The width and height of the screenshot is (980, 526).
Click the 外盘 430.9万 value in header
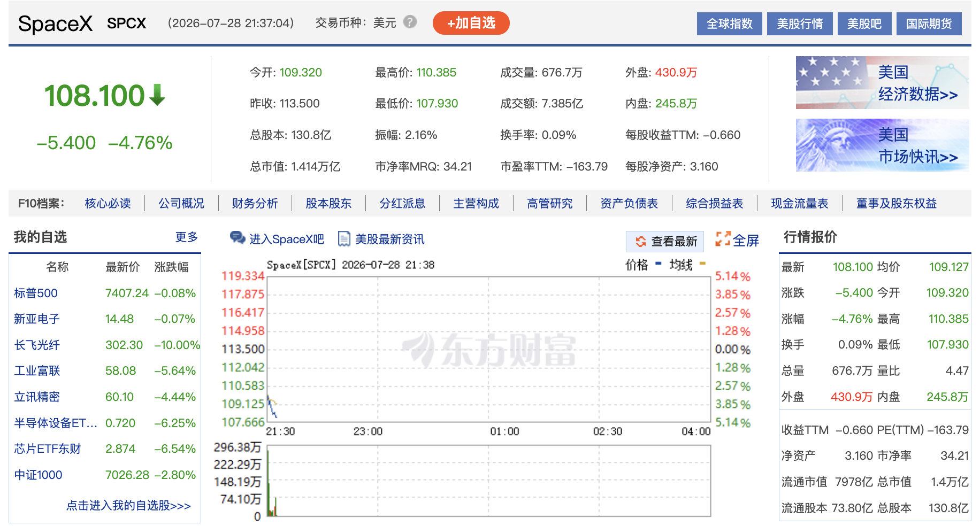click(676, 72)
